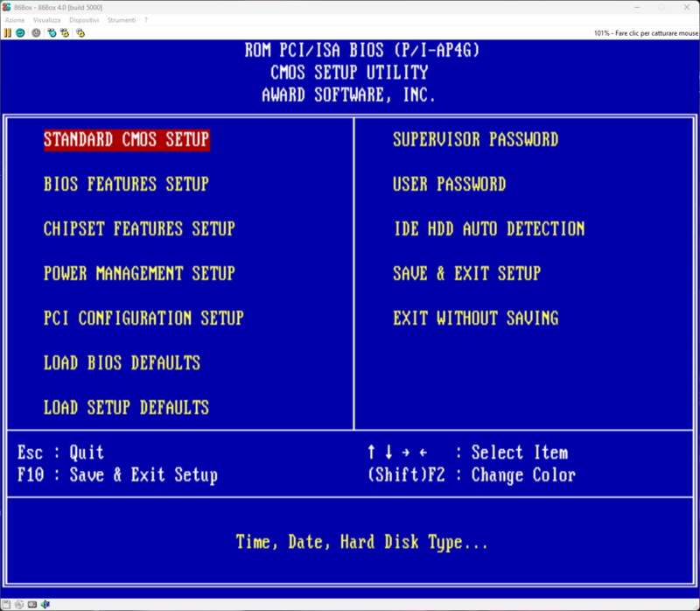
Task: Send Ctrl+Alt+Del with the teal keyboard icon
Action: 52,32
